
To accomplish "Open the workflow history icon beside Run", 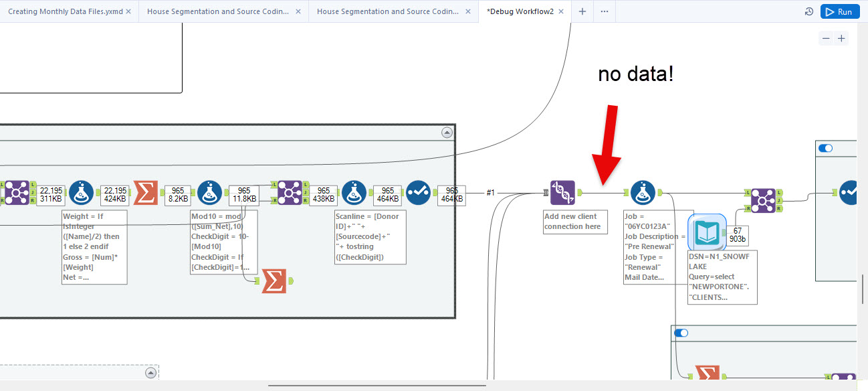I will tap(808, 11).
